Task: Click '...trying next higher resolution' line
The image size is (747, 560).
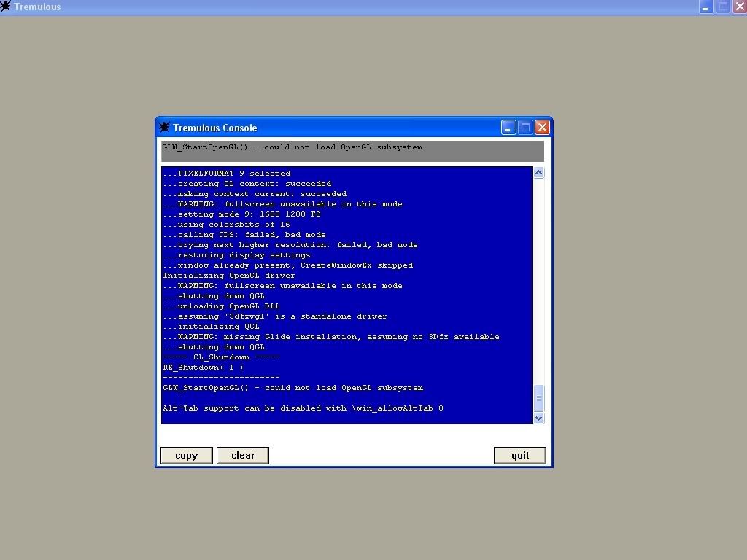Action: pos(290,245)
